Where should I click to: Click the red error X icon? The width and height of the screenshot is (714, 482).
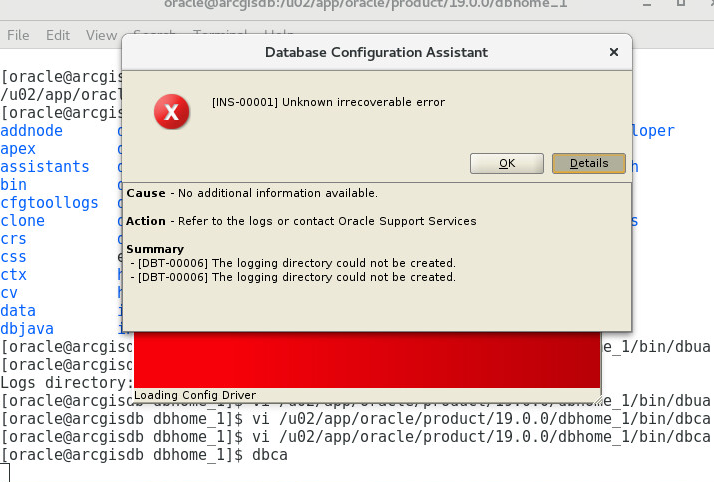tap(171, 113)
